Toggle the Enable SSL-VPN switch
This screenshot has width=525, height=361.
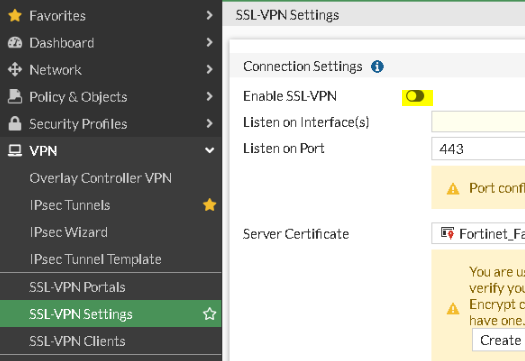(415, 96)
